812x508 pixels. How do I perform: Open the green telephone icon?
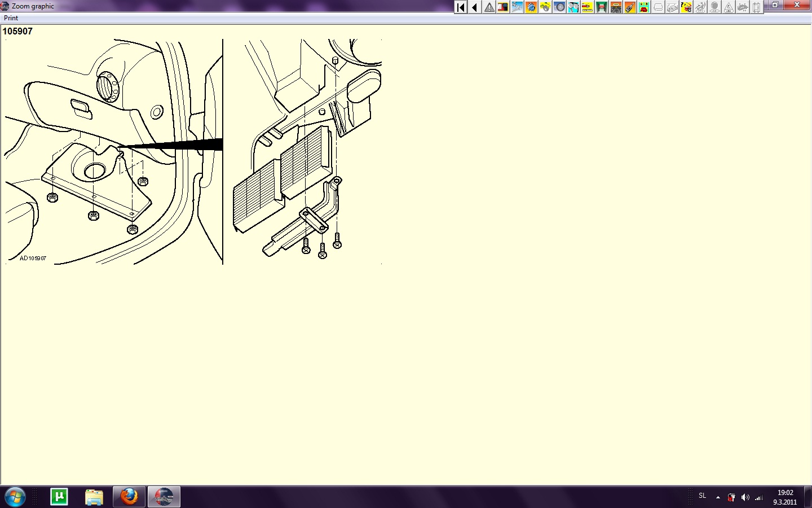click(x=644, y=7)
